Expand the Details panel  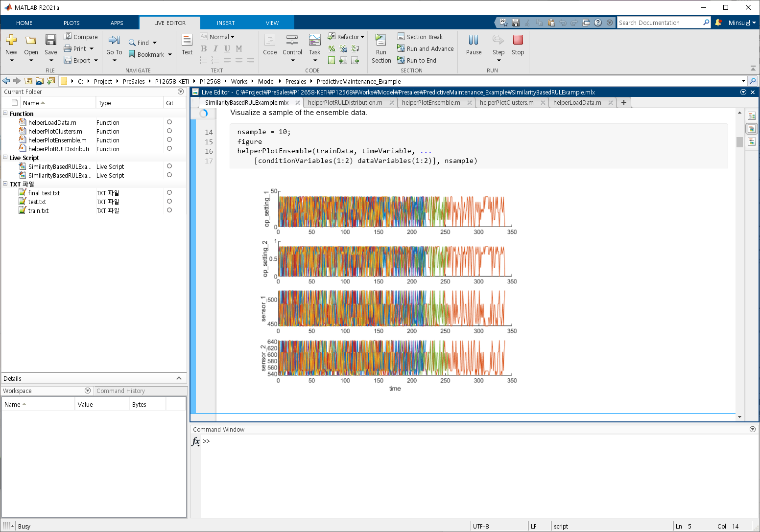179,378
